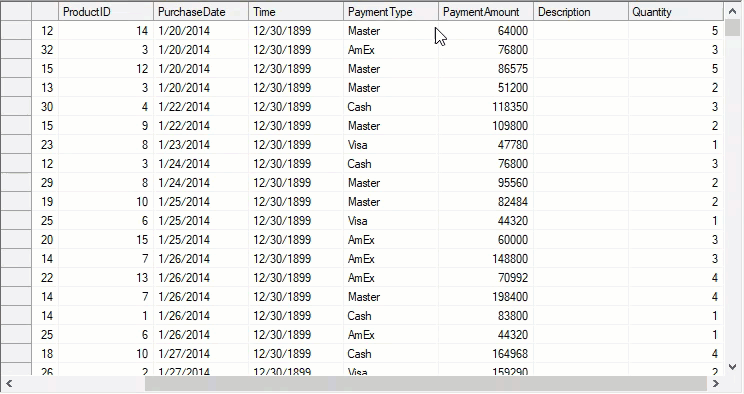Click the row header of the 47780 row

pos(16,145)
